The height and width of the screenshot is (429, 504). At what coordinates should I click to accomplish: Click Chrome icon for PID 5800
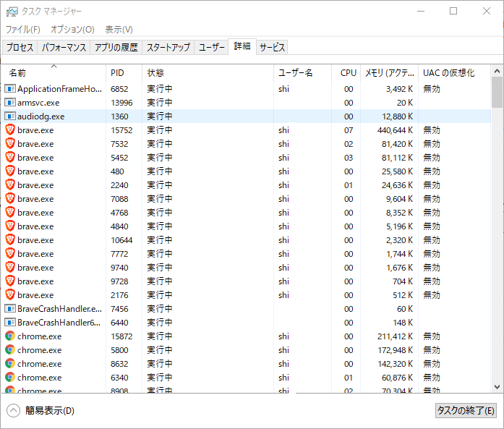(x=10, y=349)
